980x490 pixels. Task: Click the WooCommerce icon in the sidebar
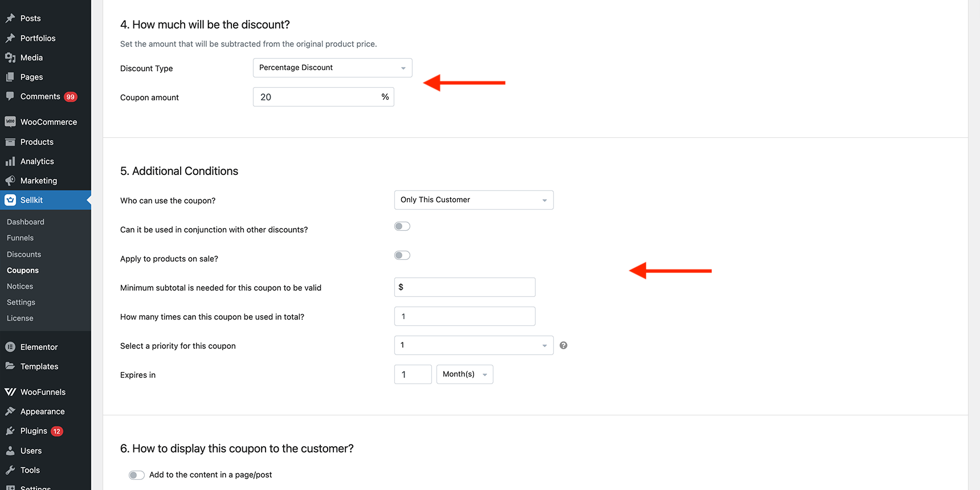(x=10, y=122)
